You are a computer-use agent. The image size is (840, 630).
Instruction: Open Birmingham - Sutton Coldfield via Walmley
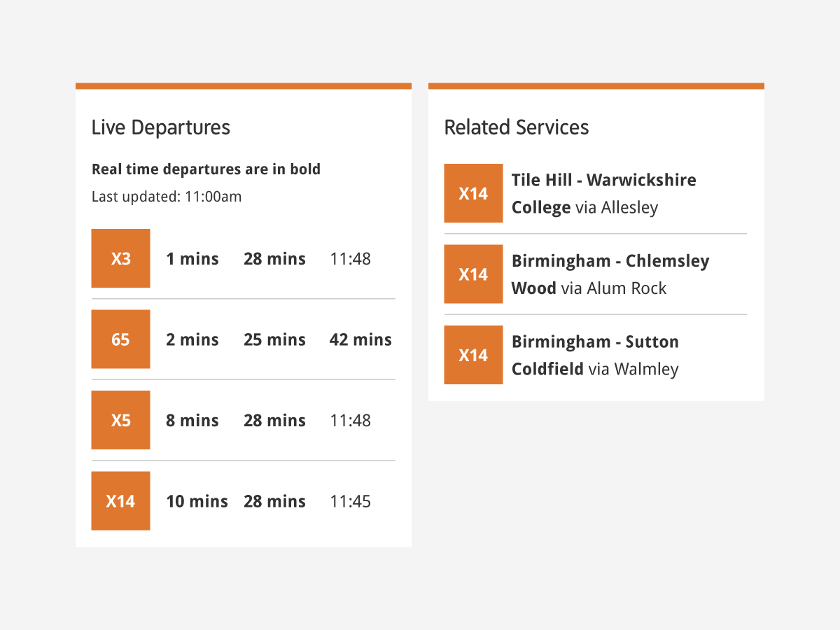[x=596, y=355]
